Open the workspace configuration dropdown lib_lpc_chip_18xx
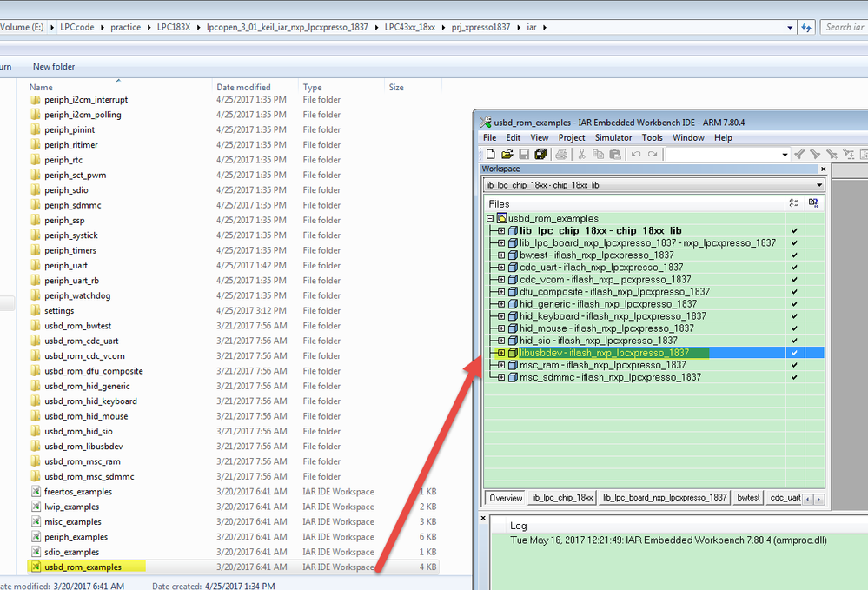This screenshot has height=590, width=868. click(x=818, y=185)
